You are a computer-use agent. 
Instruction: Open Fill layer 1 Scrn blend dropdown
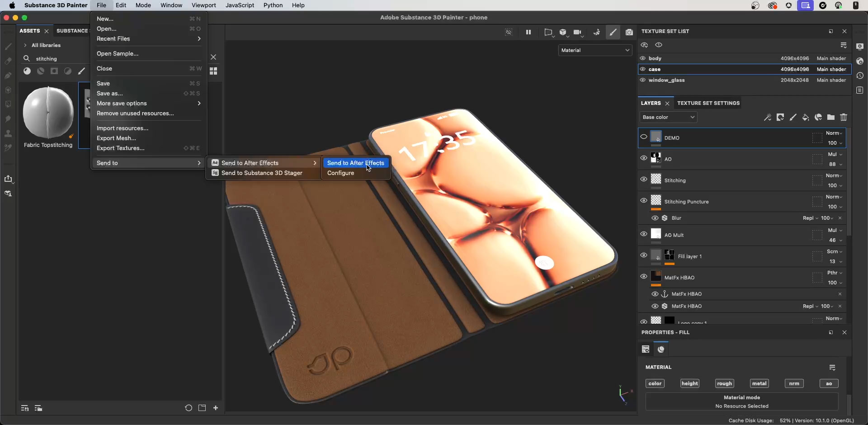[x=835, y=251]
